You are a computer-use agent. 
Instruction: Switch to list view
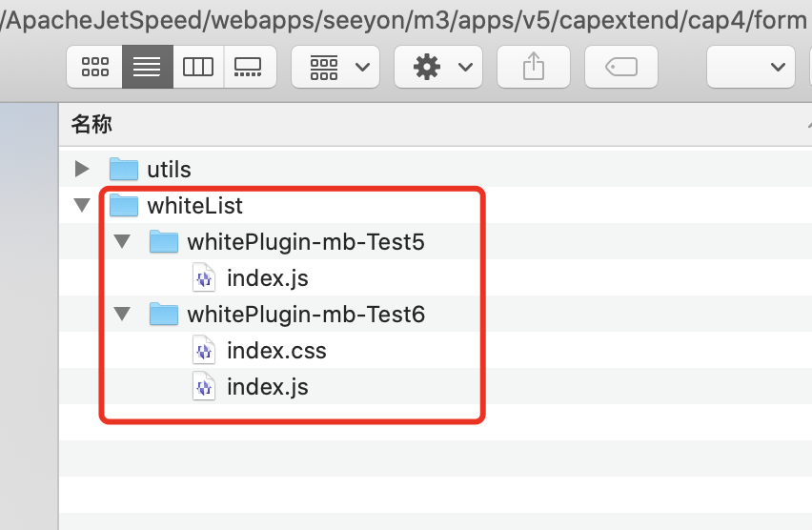tap(147, 67)
